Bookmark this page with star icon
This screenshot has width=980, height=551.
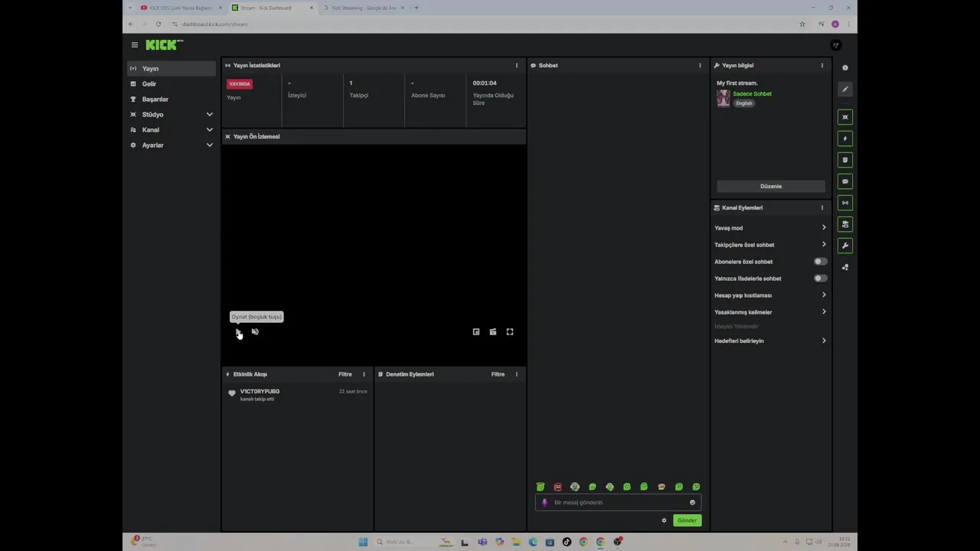[802, 24]
